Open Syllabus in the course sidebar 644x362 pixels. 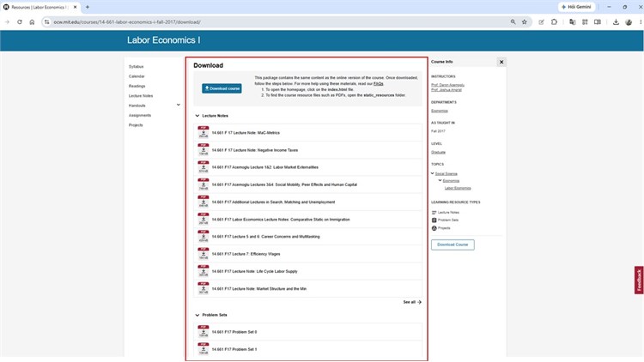136,67
